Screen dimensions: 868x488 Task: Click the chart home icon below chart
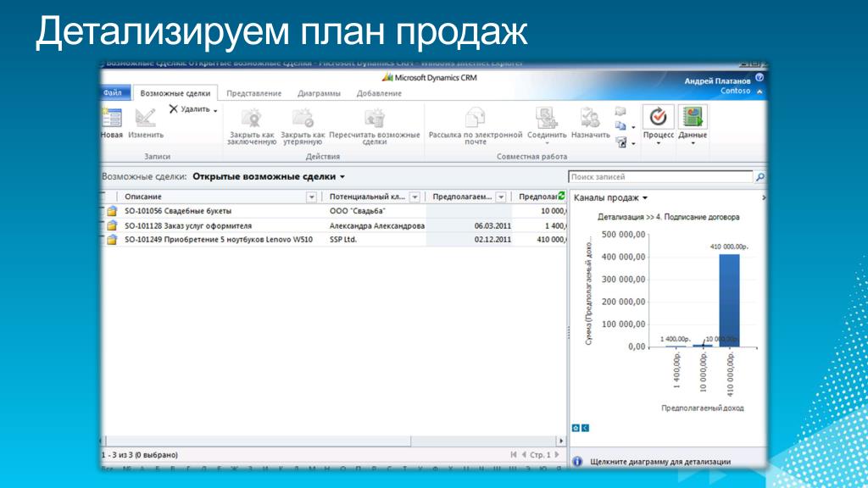click(576, 428)
